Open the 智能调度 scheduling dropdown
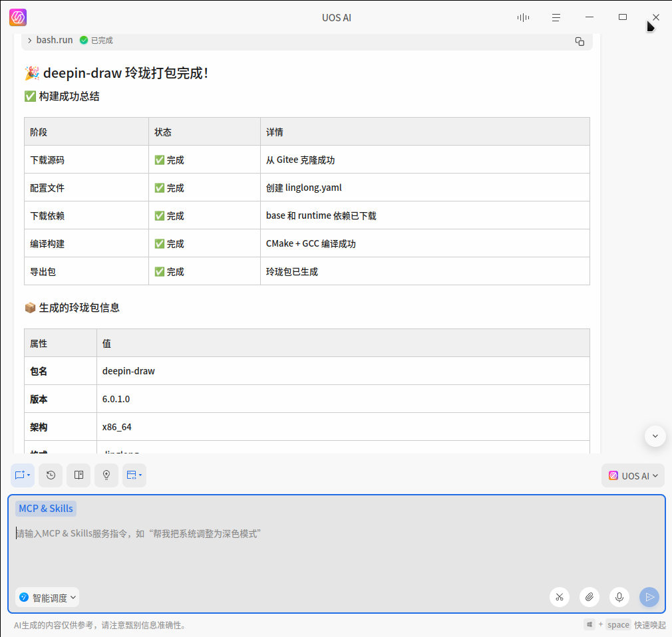Image resolution: width=672 pixels, height=637 pixels. [47, 598]
